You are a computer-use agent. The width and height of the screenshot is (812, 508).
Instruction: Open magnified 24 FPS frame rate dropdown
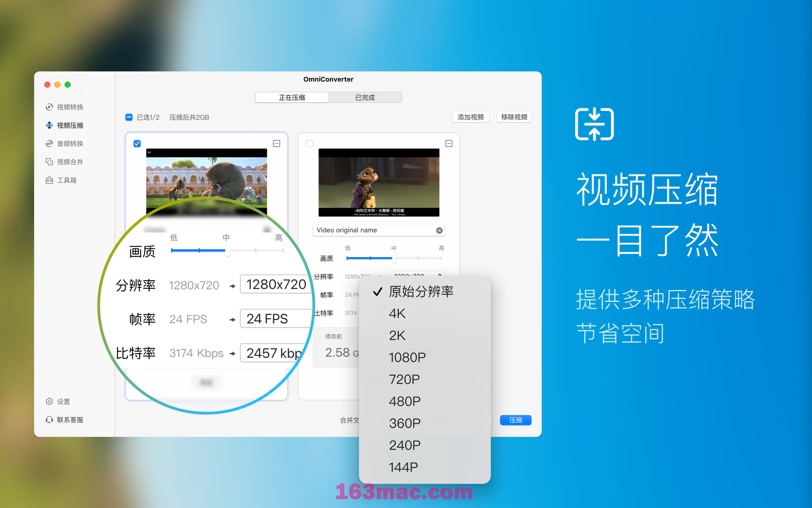[x=277, y=318]
